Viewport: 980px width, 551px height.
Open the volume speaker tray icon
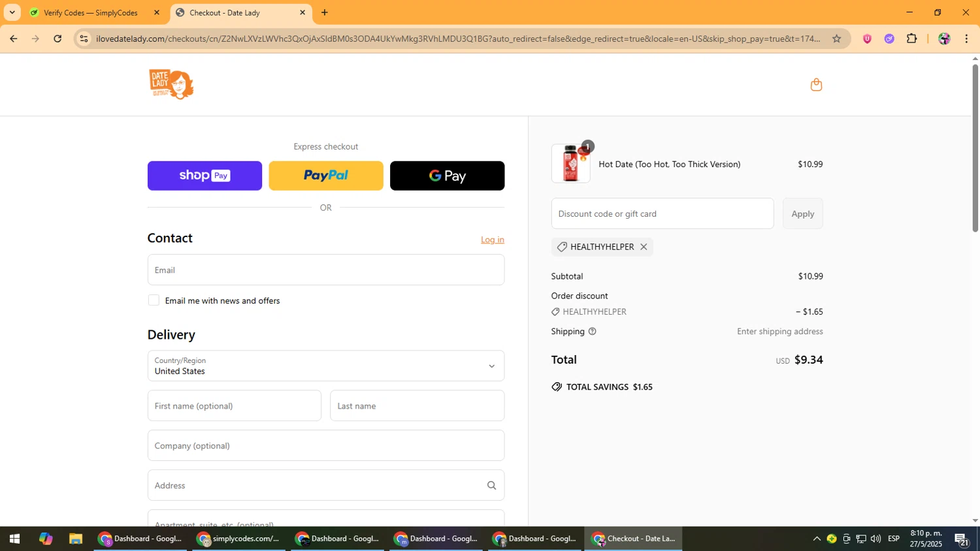[875, 539]
